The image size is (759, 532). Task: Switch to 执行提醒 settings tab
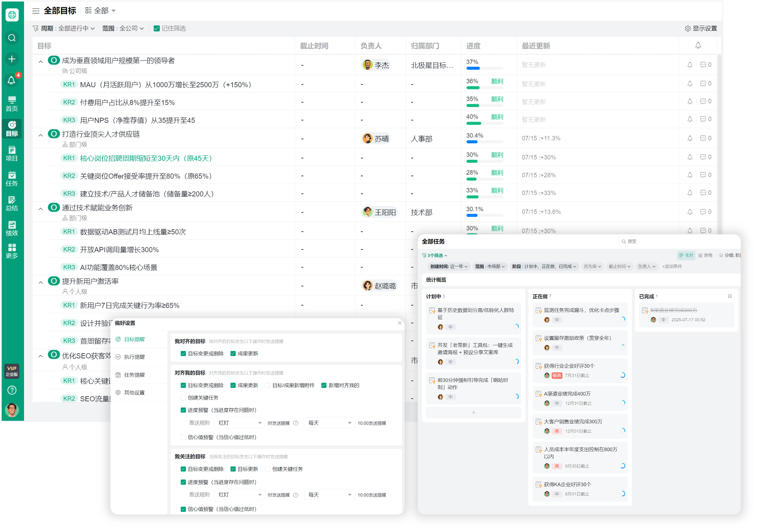(x=134, y=357)
